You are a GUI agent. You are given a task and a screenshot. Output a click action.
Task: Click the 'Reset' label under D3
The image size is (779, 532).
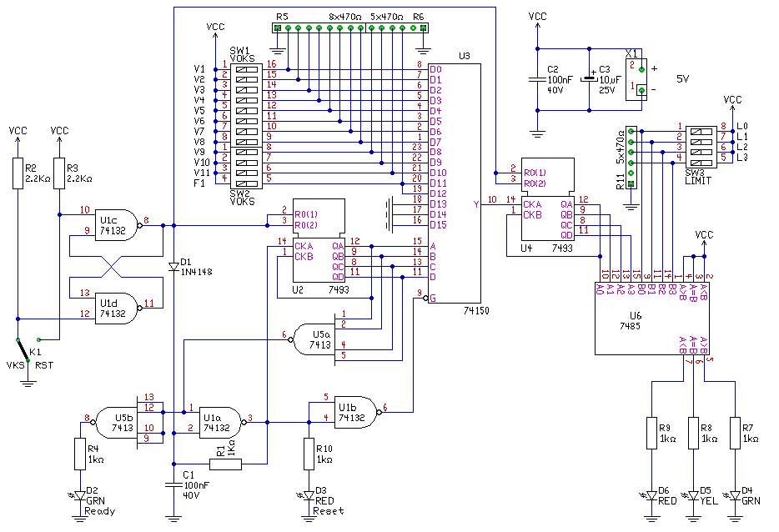click(328, 510)
